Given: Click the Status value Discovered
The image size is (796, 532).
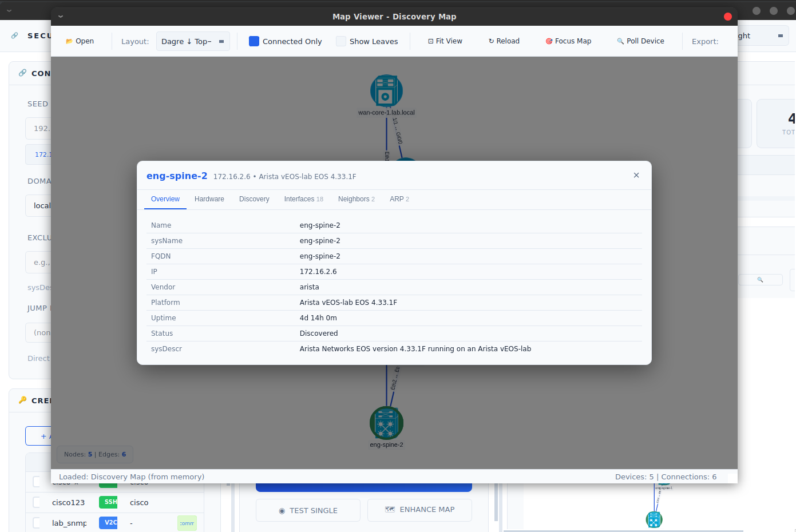Looking at the screenshot, I should pyautogui.click(x=319, y=334).
